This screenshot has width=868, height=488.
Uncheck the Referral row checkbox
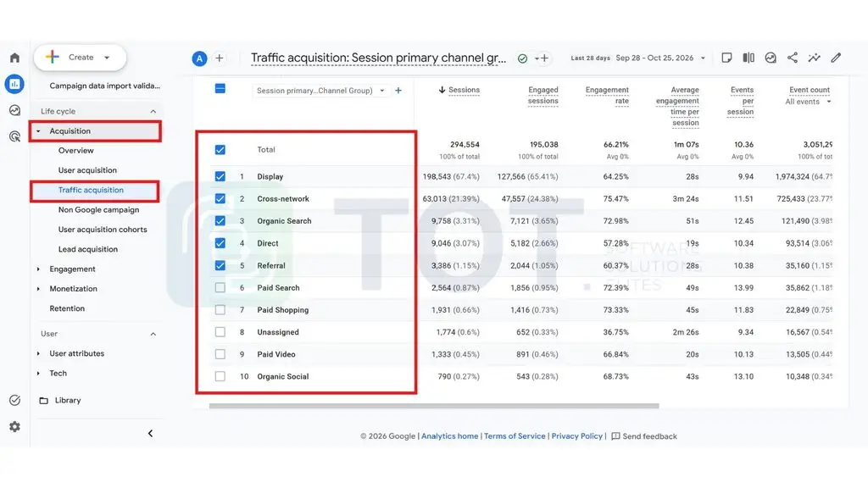220,265
